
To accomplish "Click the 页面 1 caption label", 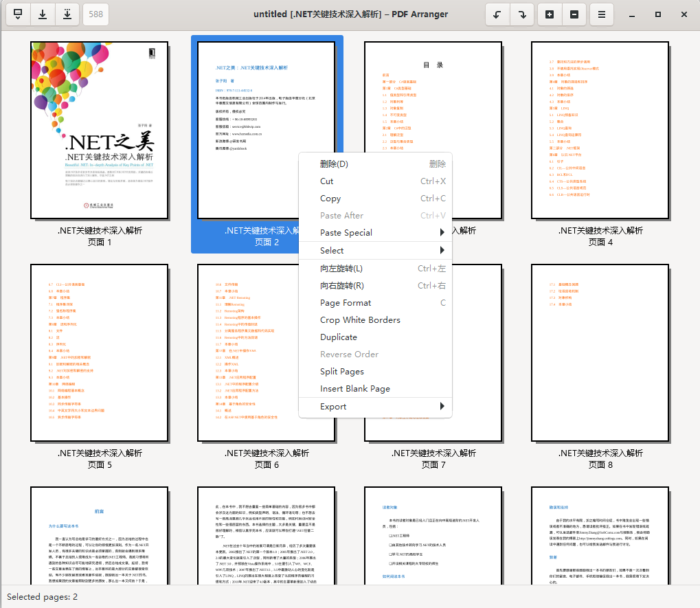I will click(x=100, y=242).
